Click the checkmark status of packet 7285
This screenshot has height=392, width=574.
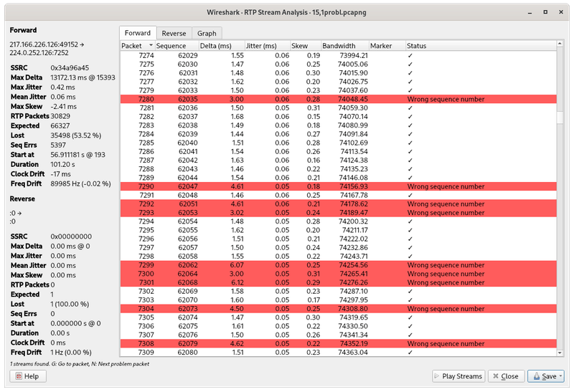point(410,143)
